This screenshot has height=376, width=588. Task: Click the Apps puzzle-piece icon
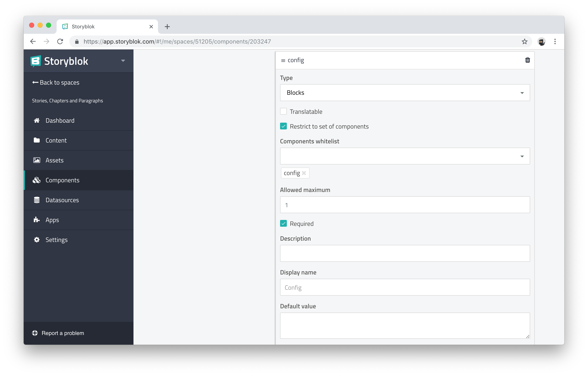(36, 220)
